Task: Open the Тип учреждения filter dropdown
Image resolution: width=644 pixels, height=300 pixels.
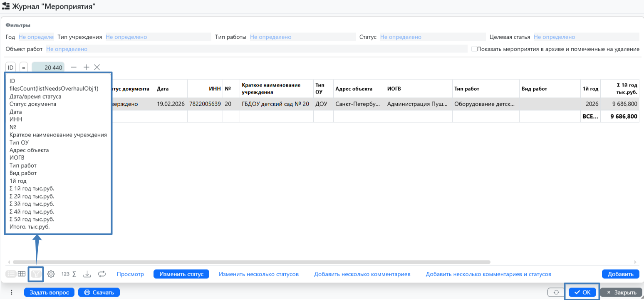Action: (158, 37)
